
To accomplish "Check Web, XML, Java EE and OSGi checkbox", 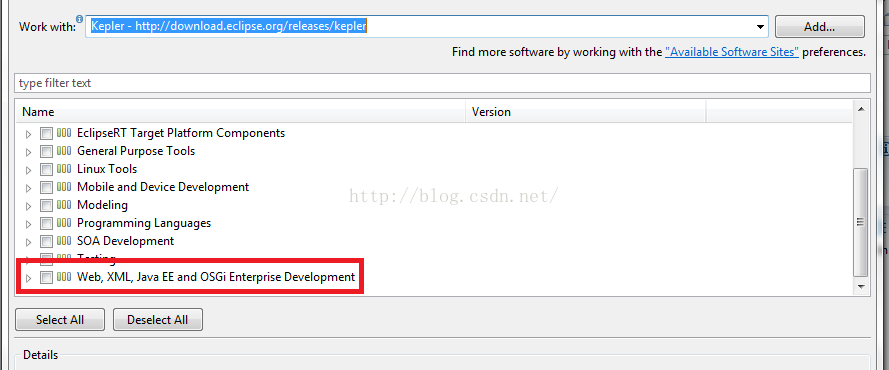I will point(46,278).
